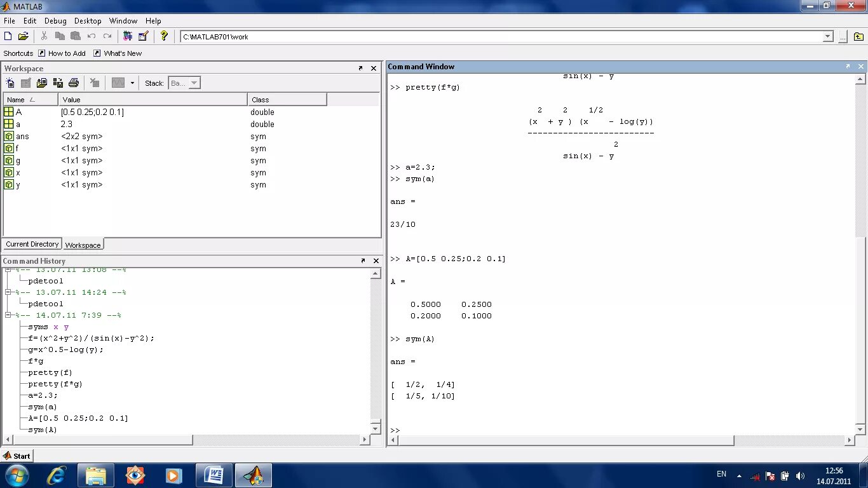Open the File menu
The image size is (868, 488).
coord(10,21)
